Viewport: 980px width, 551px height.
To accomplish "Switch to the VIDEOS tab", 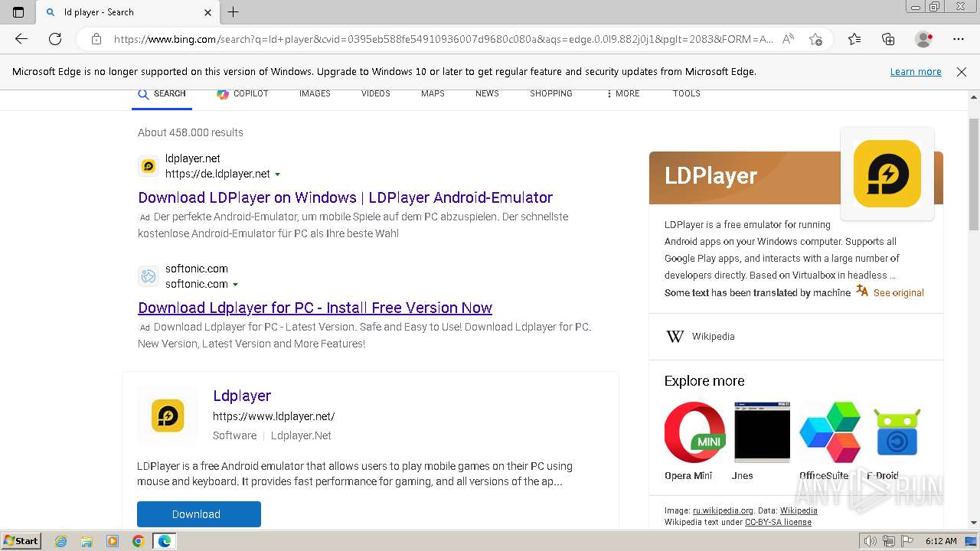I will (x=376, y=93).
